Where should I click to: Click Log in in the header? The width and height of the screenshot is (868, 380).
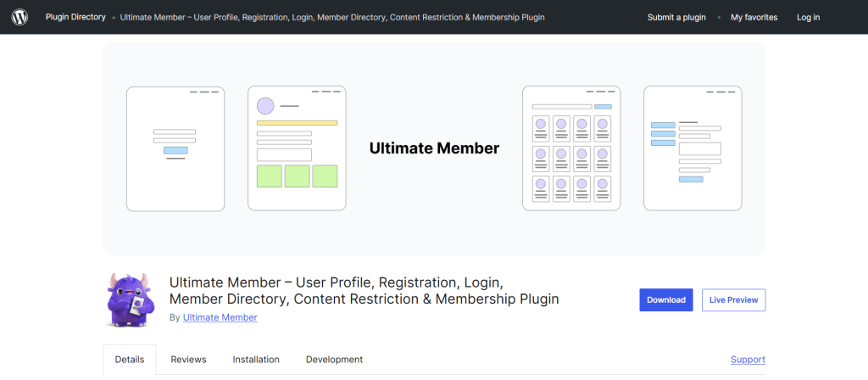pyautogui.click(x=808, y=17)
